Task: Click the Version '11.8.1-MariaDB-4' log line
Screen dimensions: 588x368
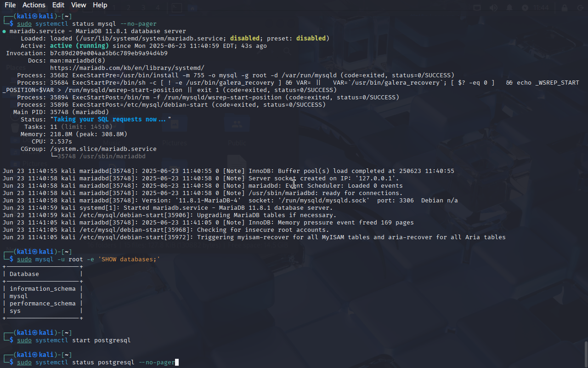Action: (x=230, y=200)
